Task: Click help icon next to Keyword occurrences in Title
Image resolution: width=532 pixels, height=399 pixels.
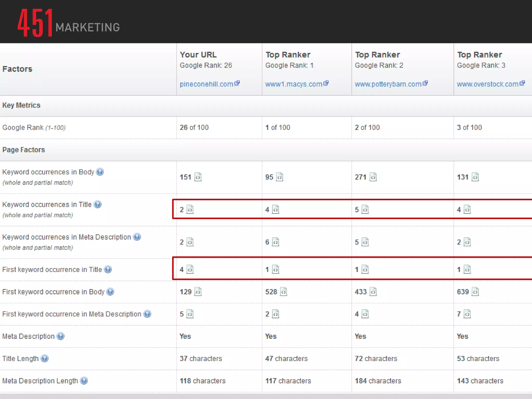Action: pos(97,204)
